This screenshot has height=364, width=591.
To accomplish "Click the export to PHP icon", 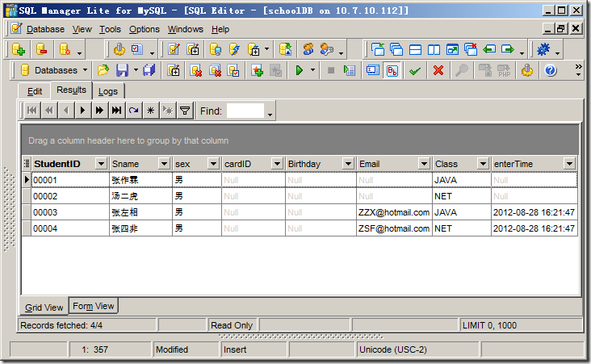I will tap(504, 70).
